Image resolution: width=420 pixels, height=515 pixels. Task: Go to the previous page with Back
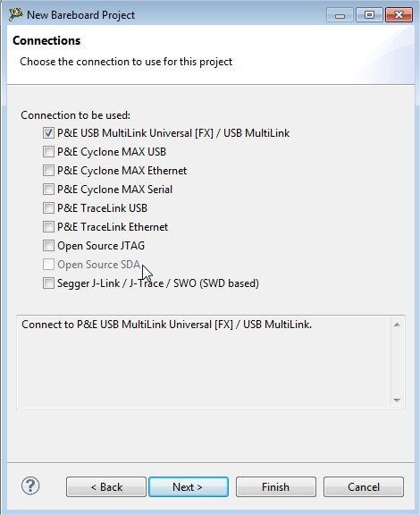coord(106,486)
